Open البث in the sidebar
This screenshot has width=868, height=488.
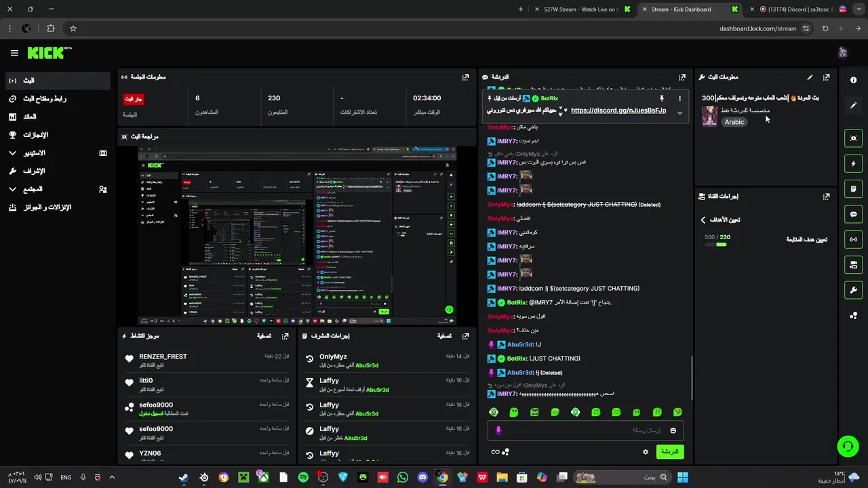tap(57, 81)
